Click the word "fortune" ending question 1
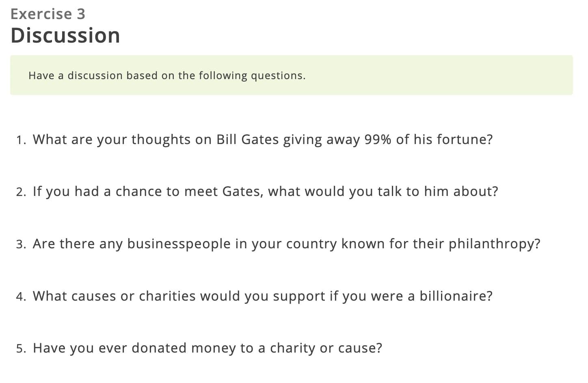 [462, 140]
